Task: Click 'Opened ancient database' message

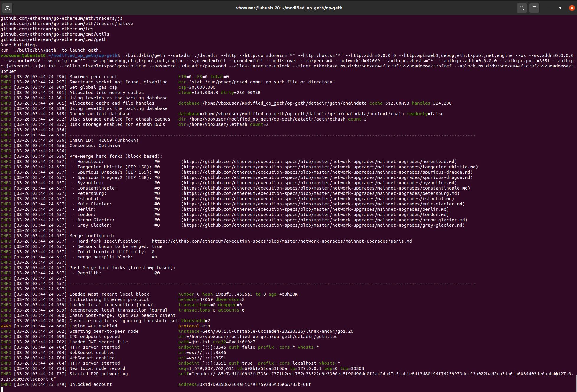Action: click(100, 114)
